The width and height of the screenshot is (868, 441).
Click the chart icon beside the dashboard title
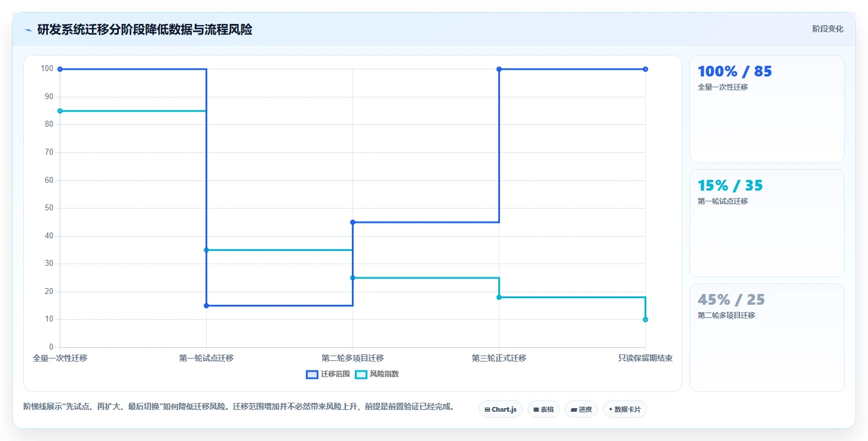(28, 30)
